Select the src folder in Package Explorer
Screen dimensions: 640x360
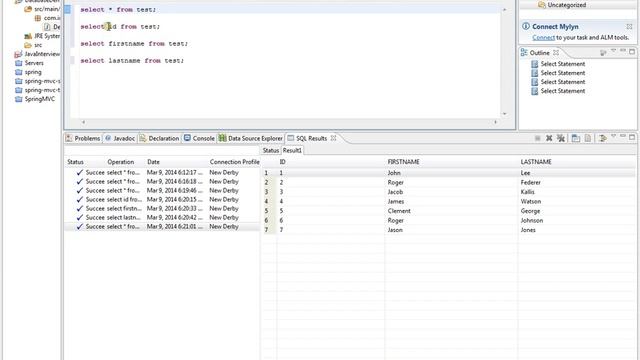point(33,45)
